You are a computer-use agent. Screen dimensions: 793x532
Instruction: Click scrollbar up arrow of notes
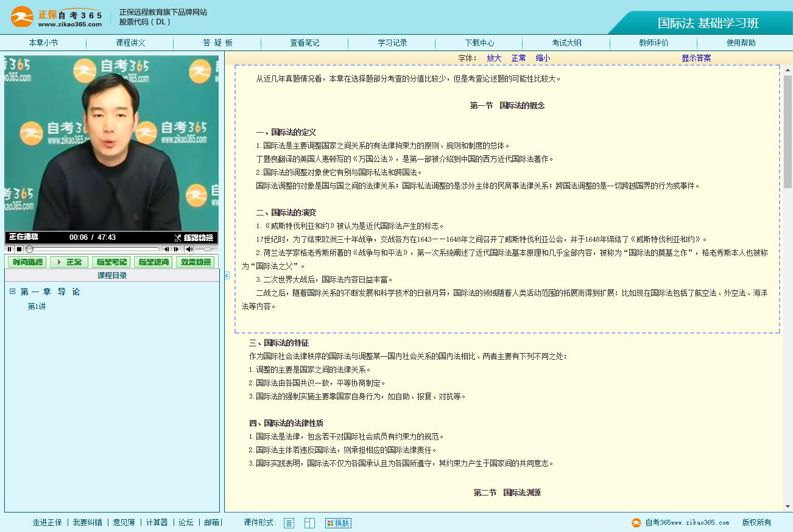tap(788, 71)
